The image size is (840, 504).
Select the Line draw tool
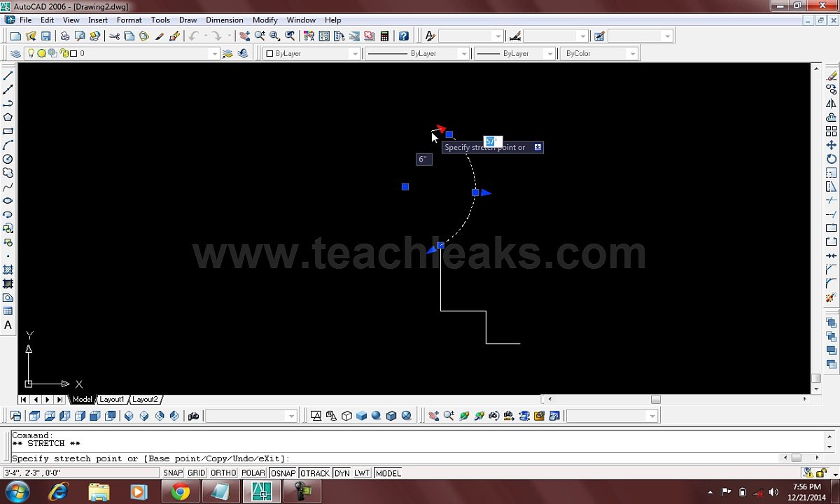(8, 76)
